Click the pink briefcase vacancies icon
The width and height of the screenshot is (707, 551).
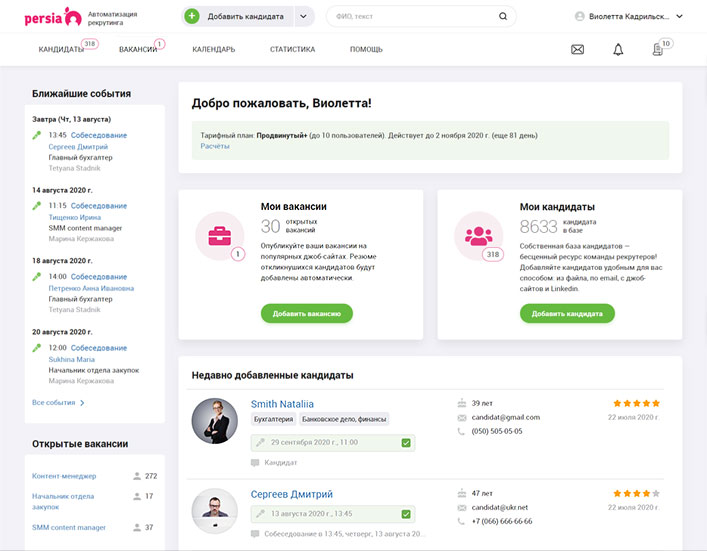click(220, 236)
